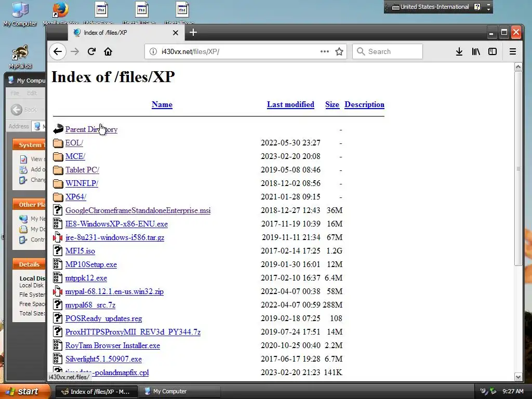Download mypal-68.12.1.en-us.win32.zip
Viewport: 532px width, 399px height.
coord(114,291)
